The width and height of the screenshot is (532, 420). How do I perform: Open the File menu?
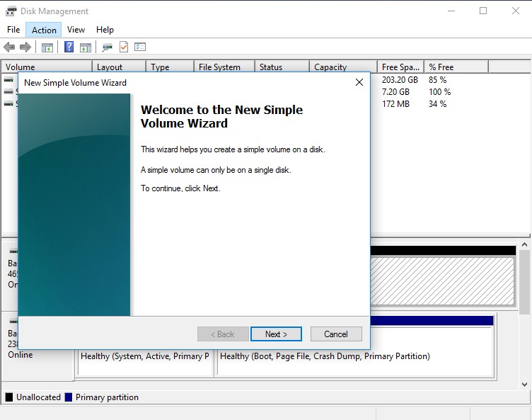(x=13, y=30)
